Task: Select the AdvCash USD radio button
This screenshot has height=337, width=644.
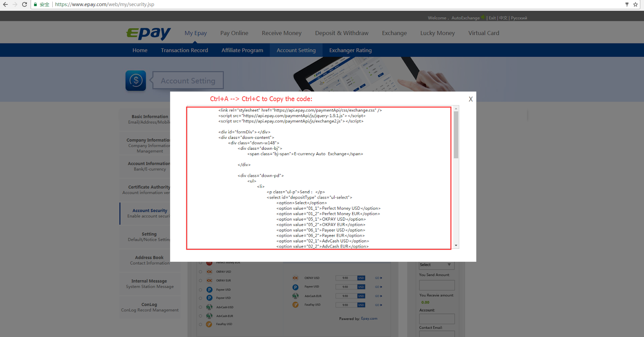Action: tap(200, 307)
